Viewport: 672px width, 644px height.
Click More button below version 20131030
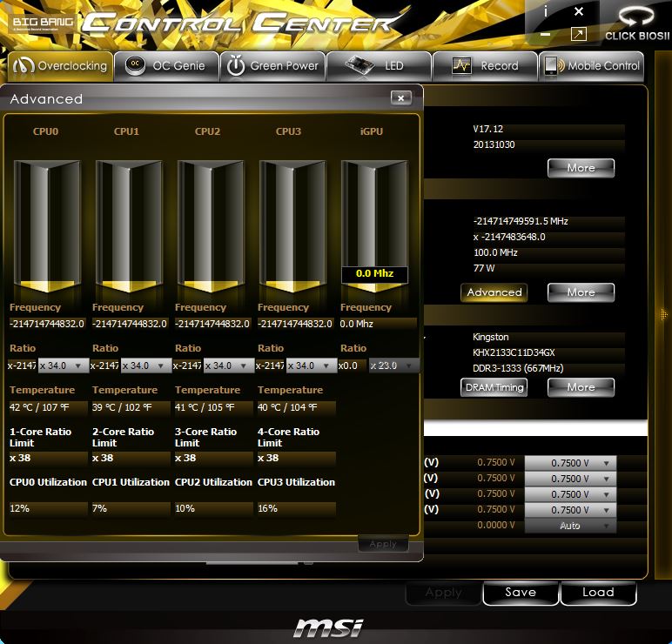pos(581,168)
